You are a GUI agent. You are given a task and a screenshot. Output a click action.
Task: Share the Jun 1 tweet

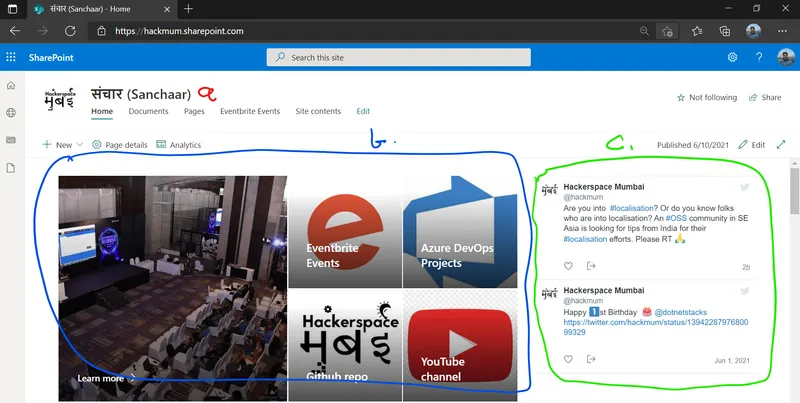click(x=591, y=359)
